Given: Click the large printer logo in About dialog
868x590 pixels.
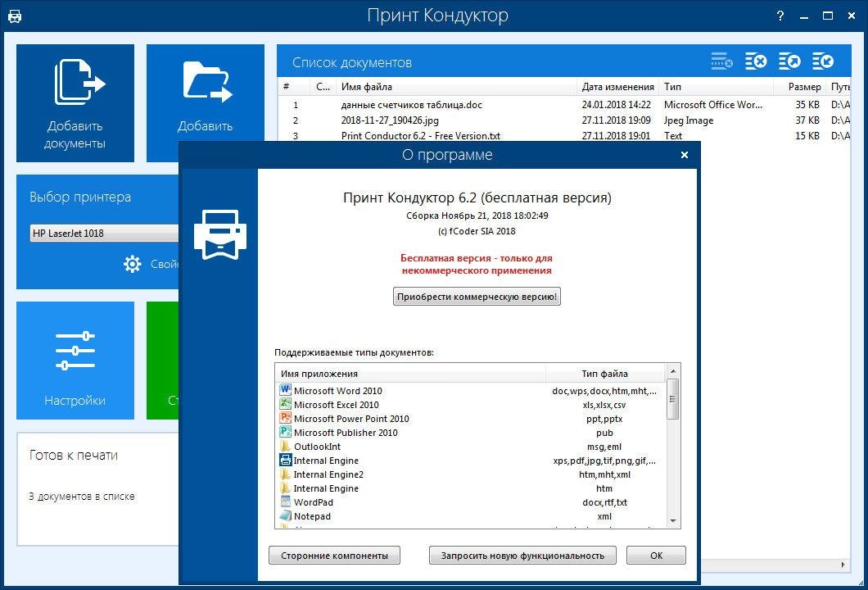Looking at the screenshot, I should 219,234.
